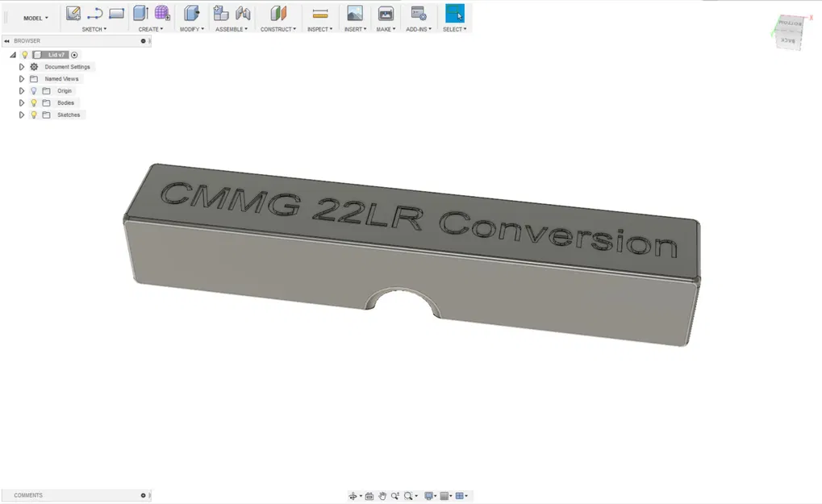Select the Offset Plane Construct icon
822x504 pixels.
point(278,13)
